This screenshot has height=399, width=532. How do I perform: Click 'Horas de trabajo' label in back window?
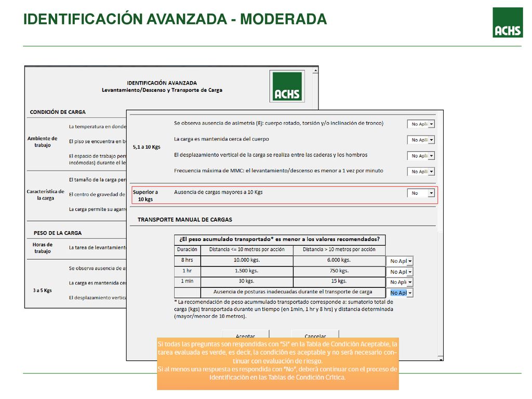[x=43, y=248]
